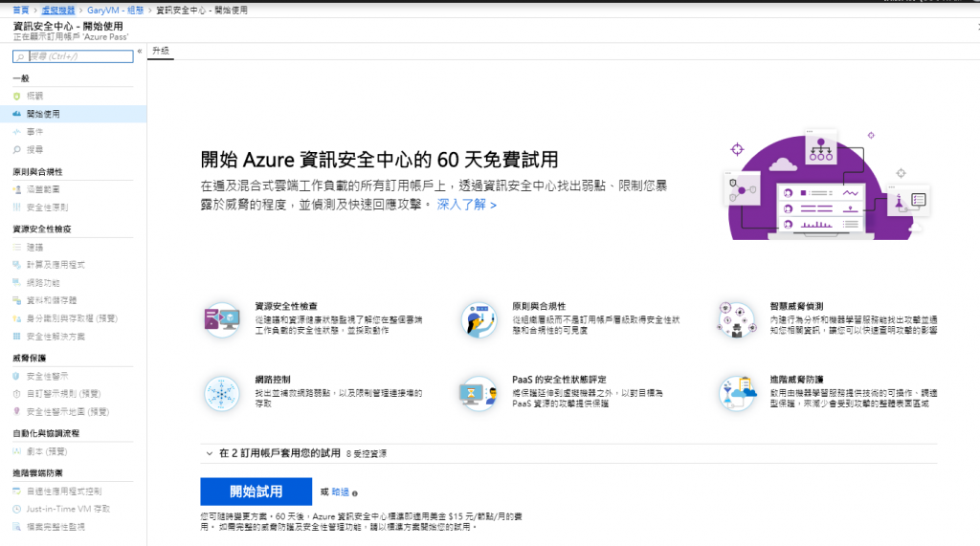
Task: Open the 深入了解 link
Action: click(x=466, y=205)
